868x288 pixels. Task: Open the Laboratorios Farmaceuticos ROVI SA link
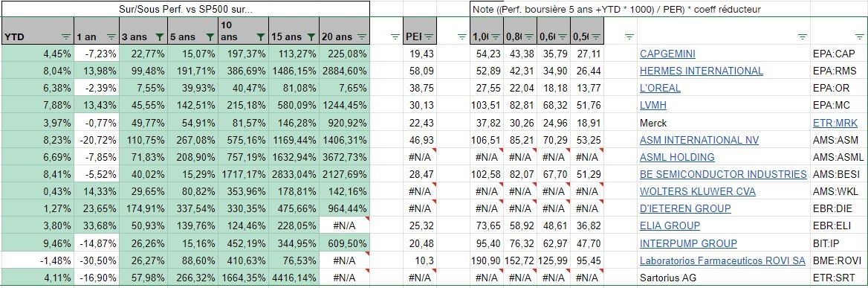click(722, 260)
